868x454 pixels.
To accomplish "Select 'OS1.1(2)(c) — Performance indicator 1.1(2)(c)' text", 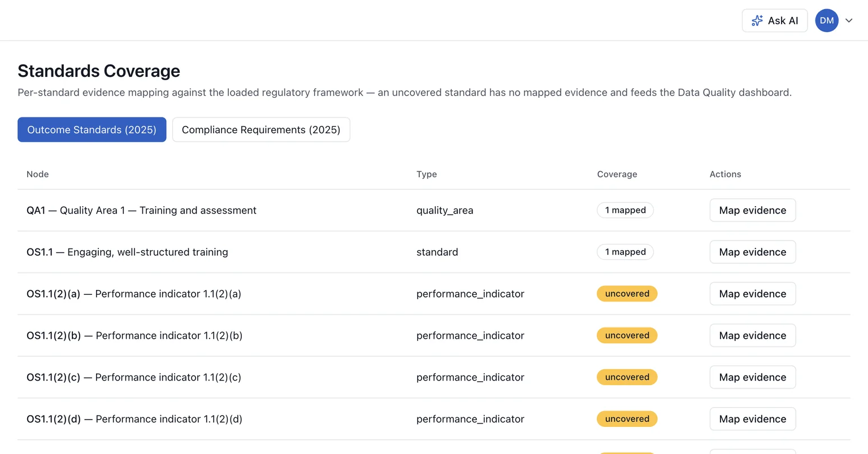I will coord(134,377).
